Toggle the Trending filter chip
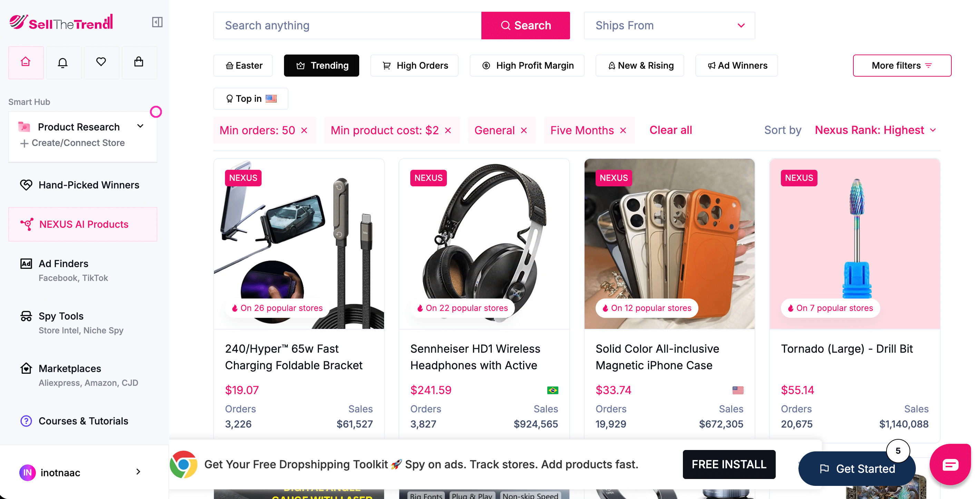The width and height of the screenshot is (980, 499). click(322, 66)
